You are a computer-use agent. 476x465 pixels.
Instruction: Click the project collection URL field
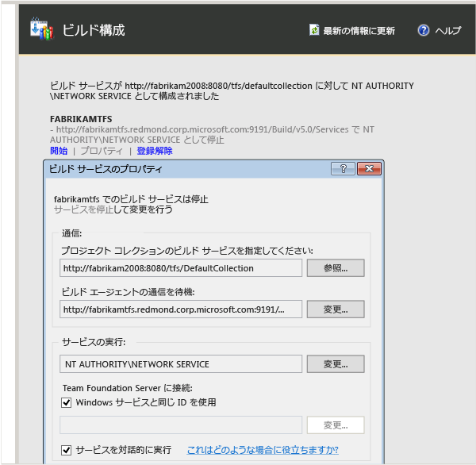point(181,268)
